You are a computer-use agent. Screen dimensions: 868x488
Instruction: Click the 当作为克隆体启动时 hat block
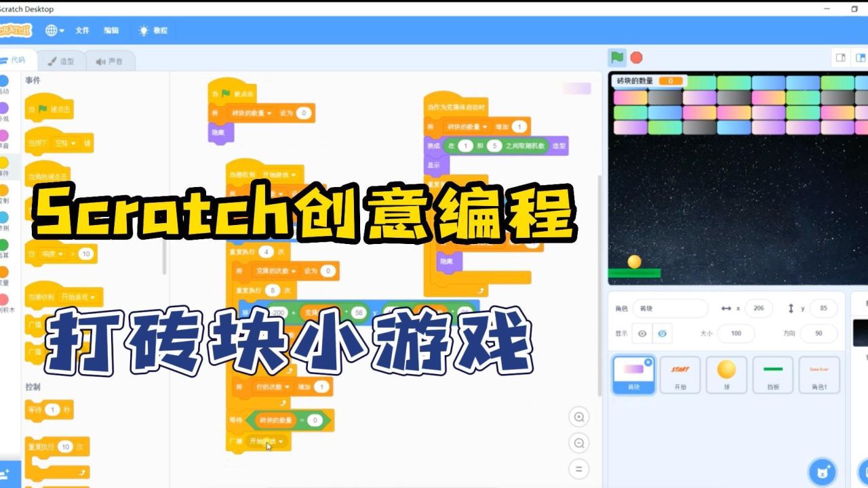coord(455,105)
